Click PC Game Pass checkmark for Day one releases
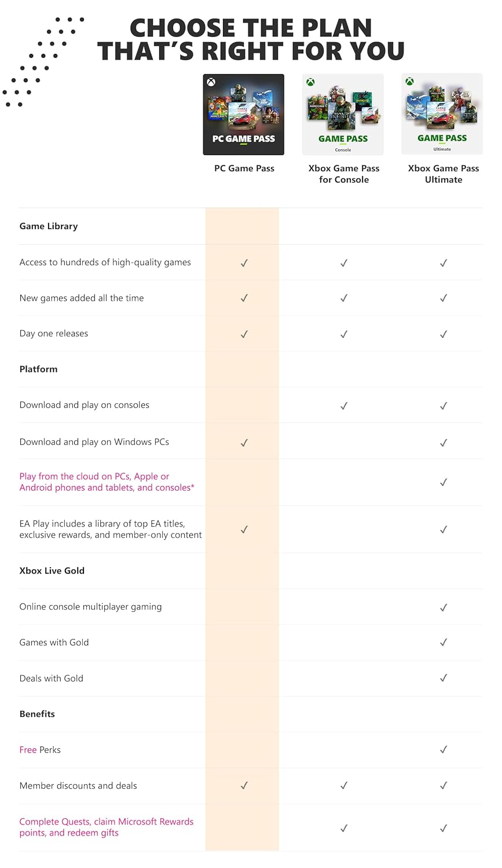The image size is (502, 868). click(244, 334)
